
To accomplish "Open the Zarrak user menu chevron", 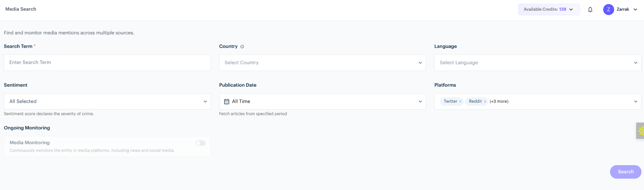I will tap(635, 9).
